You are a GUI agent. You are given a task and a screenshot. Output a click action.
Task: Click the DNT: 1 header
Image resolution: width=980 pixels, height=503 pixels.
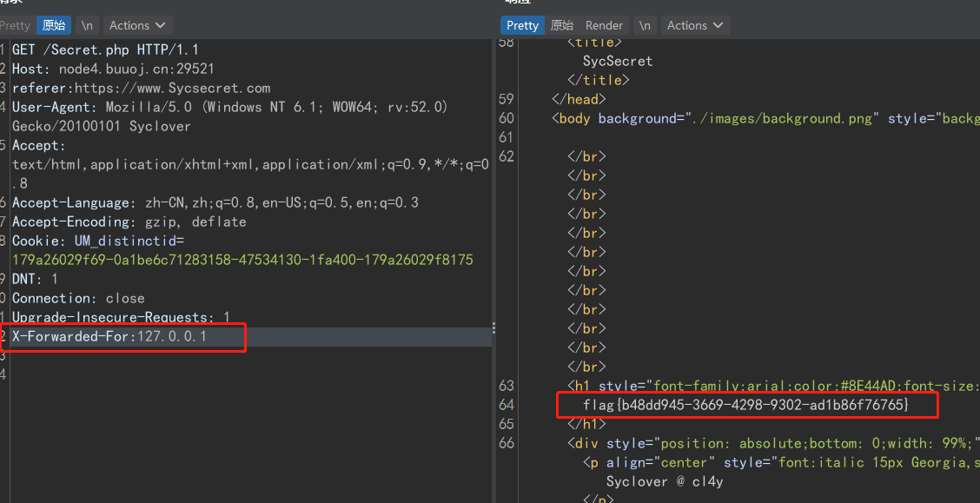pos(35,279)
